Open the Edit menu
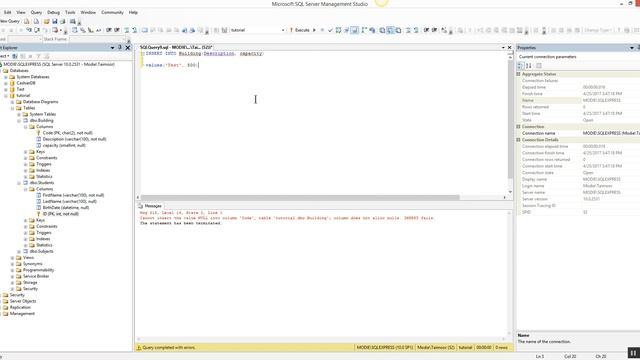The height and width of the screenshot is (360, 640). click(7, 13)
